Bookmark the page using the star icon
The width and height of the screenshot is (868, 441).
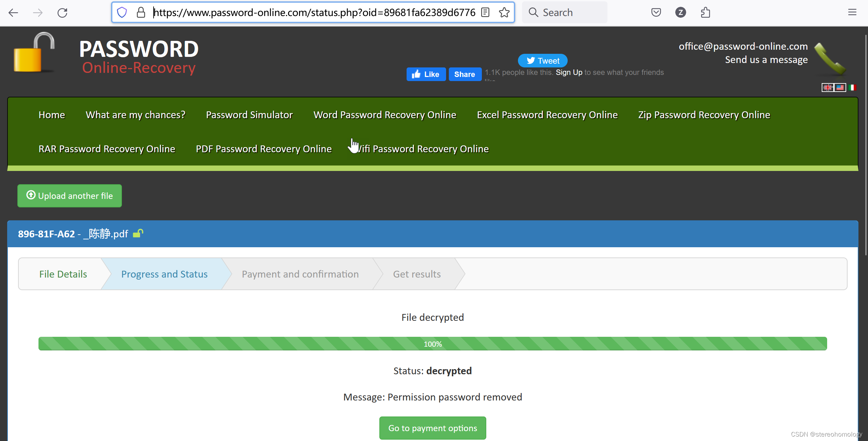(x=504, y=13)
